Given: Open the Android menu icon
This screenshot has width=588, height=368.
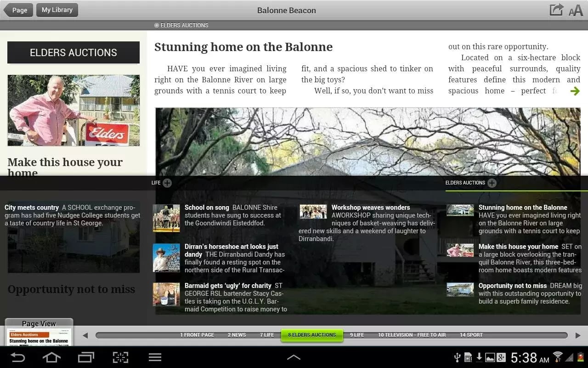Looking at the screenshot, I should click(x=155, y=357).
